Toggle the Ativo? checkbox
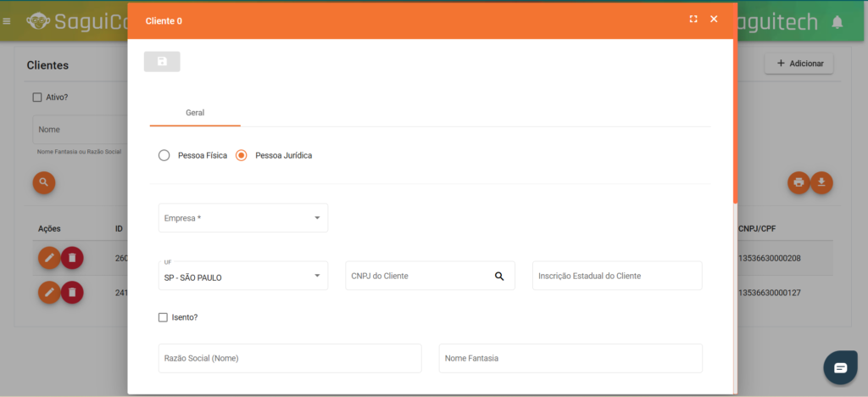The image size is (868, 397). coord(37,97)
